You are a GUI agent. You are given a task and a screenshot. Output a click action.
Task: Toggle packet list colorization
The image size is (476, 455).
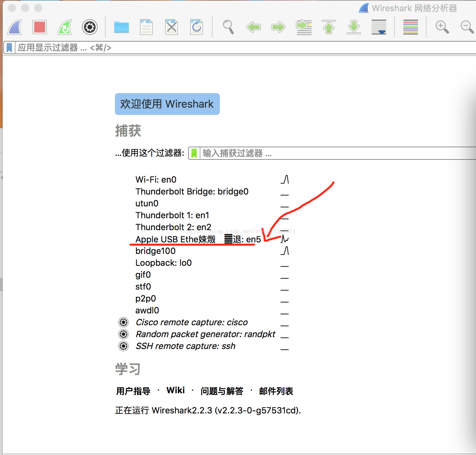click(x=411, y=27)
